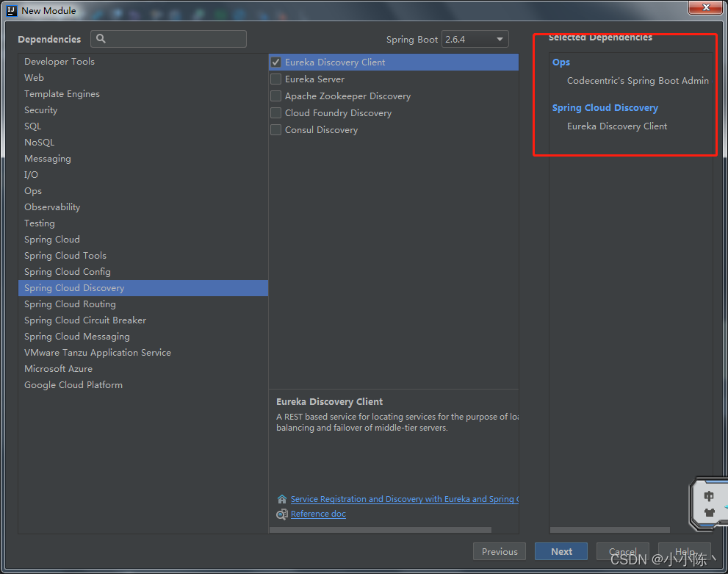Open the Reference doc link
The width and height of the screenshot is (728, 574).
pos(318,514)
